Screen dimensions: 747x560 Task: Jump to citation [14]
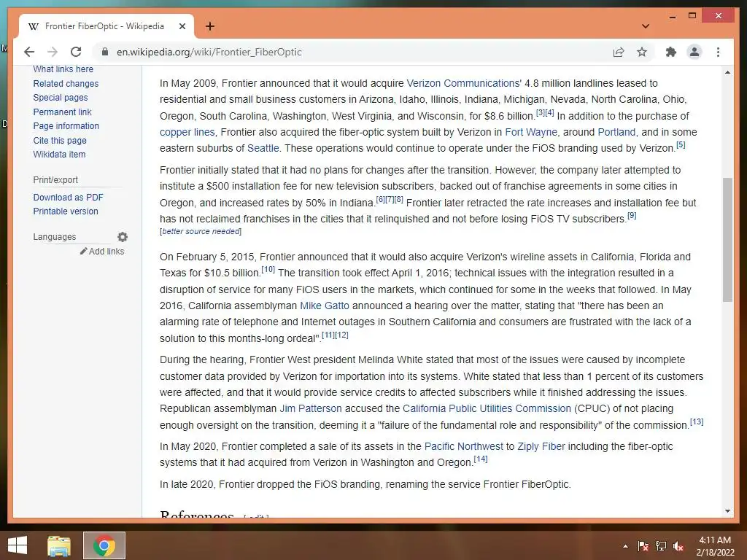tap(481, 459)
